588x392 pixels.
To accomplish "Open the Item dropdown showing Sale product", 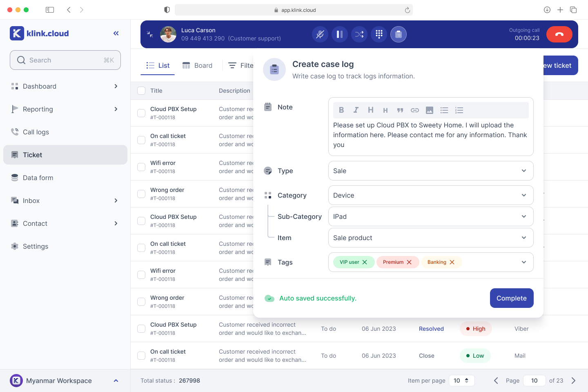I will point(431,238).
